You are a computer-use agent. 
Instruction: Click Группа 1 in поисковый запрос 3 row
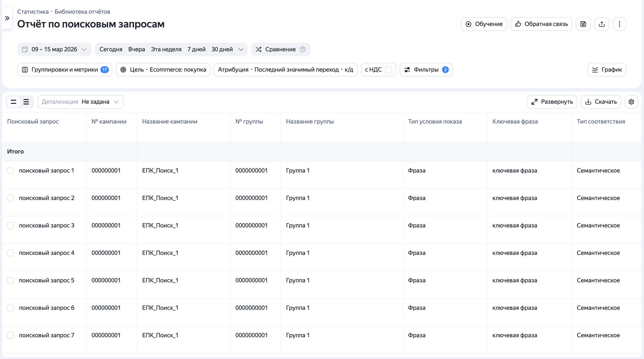tap(298, 226)
